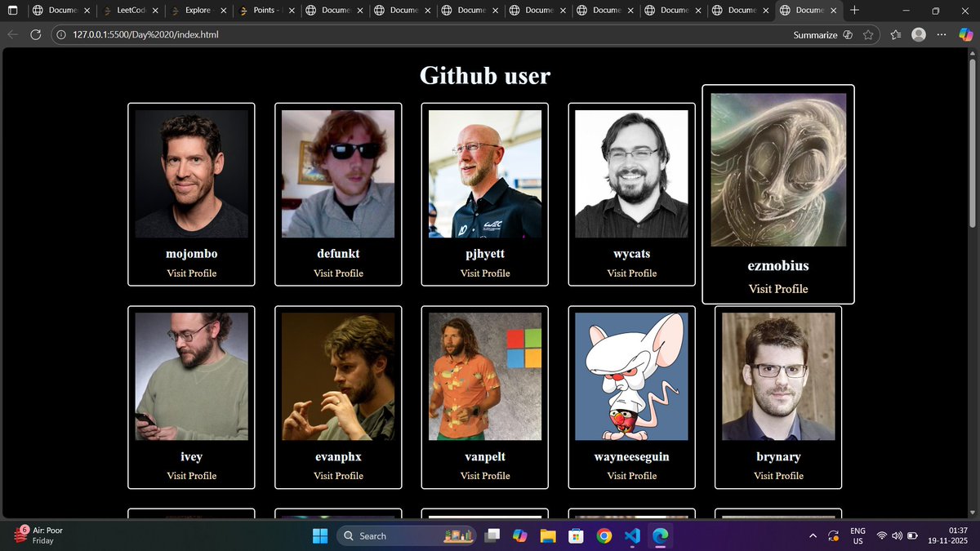
Task: Open the favorites list icon
Action: coord(895,34)
